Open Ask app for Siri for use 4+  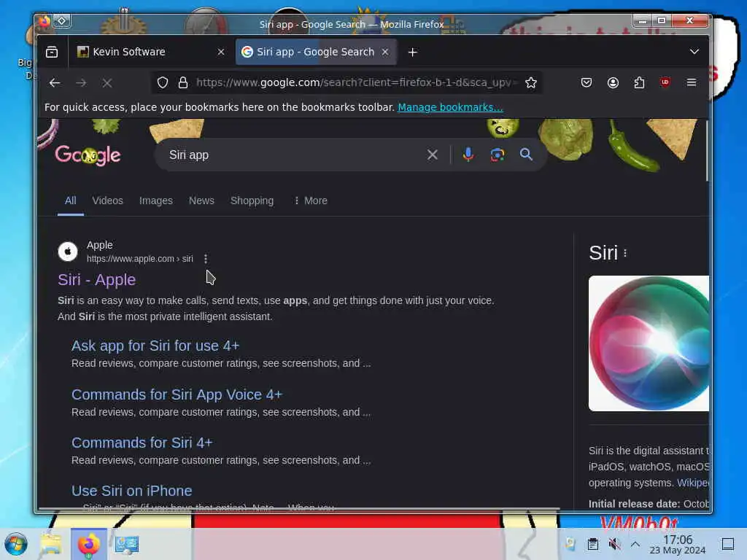tap(155, 346)
